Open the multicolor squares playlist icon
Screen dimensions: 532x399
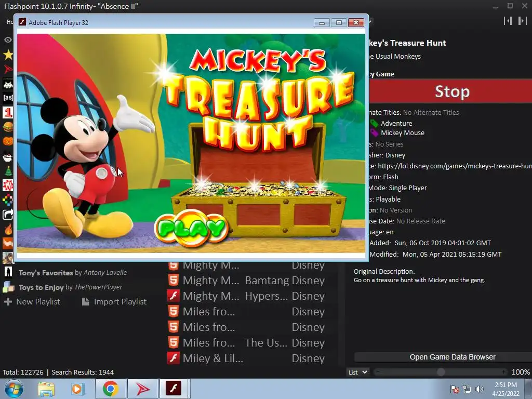(x=8, y=200)
